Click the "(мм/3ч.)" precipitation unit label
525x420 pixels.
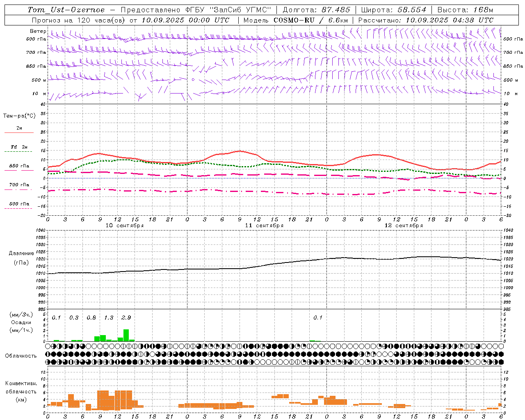pos(21,315)
